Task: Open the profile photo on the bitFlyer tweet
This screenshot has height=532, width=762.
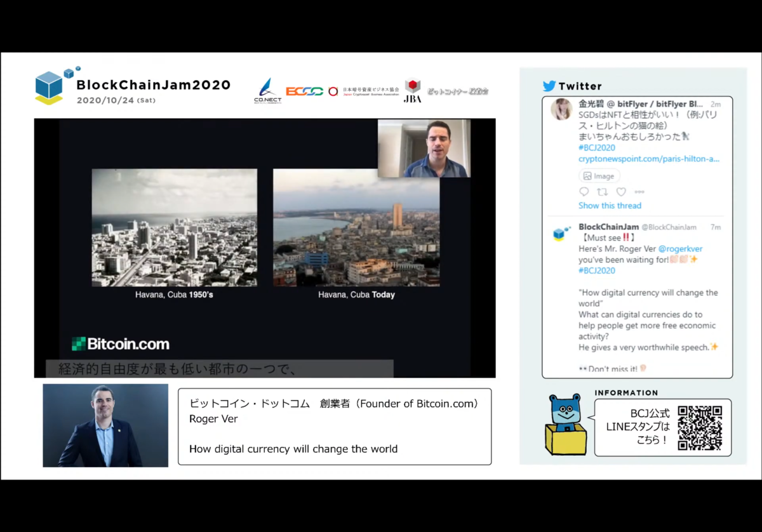Action: tap(561, 109)
